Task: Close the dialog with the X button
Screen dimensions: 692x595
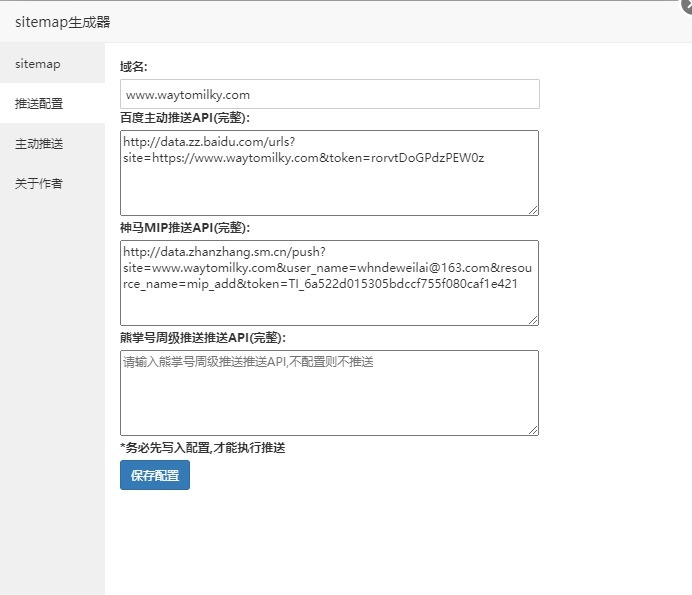Action: pyautogui.click(x=687, y=4)
